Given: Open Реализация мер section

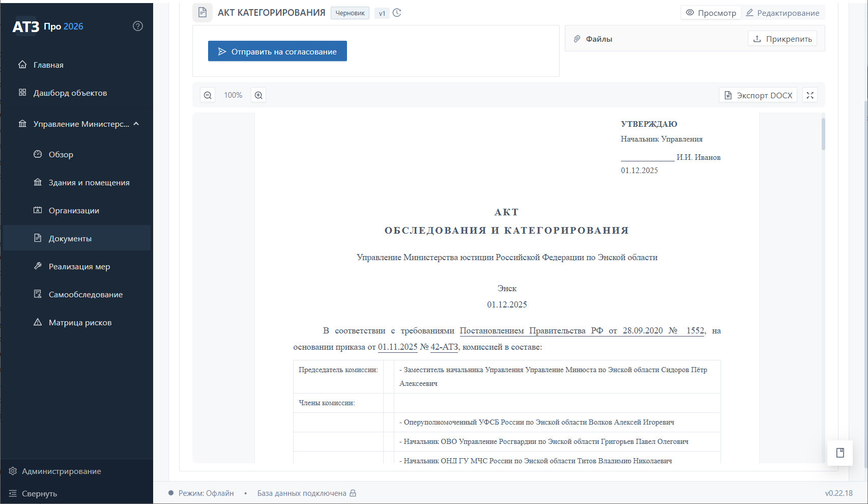Looking at the screenshot, I should click(77, 266).
